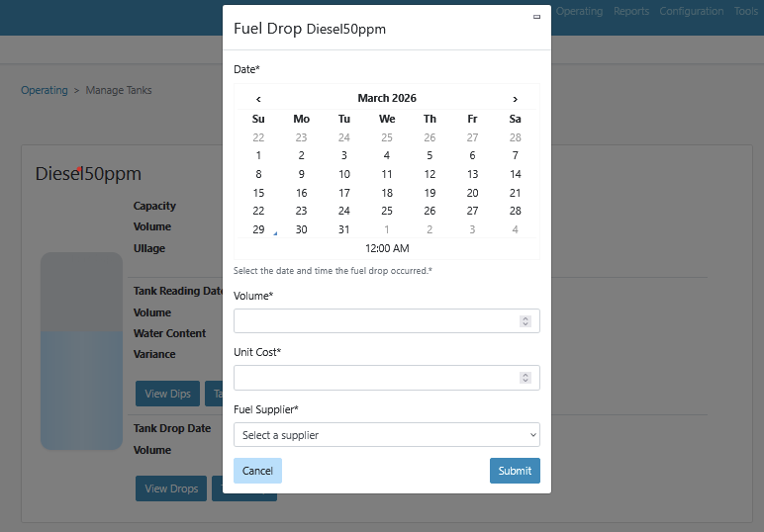The height and width of the screenshot is (532, 764).
Task: Click Unit Cost field spinner arrows
Action: [525, 378]
